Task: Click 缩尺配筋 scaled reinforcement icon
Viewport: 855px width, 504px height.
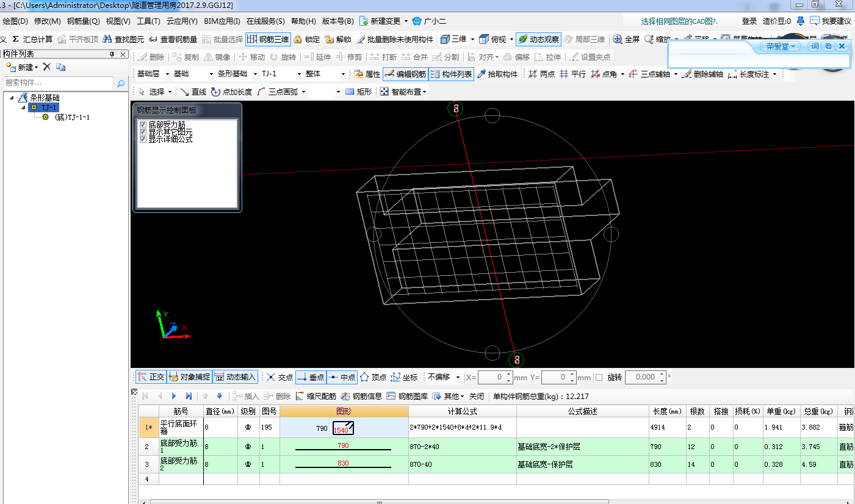Action: (316, 396)
